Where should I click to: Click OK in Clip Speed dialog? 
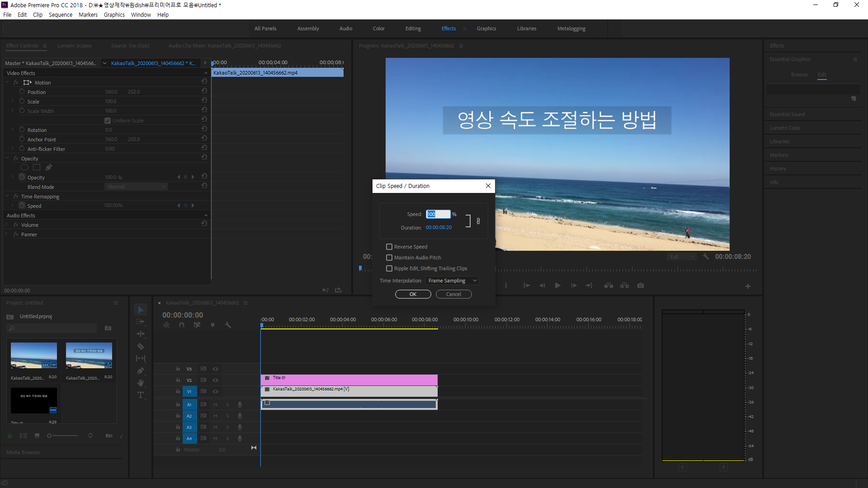point(413,294)
